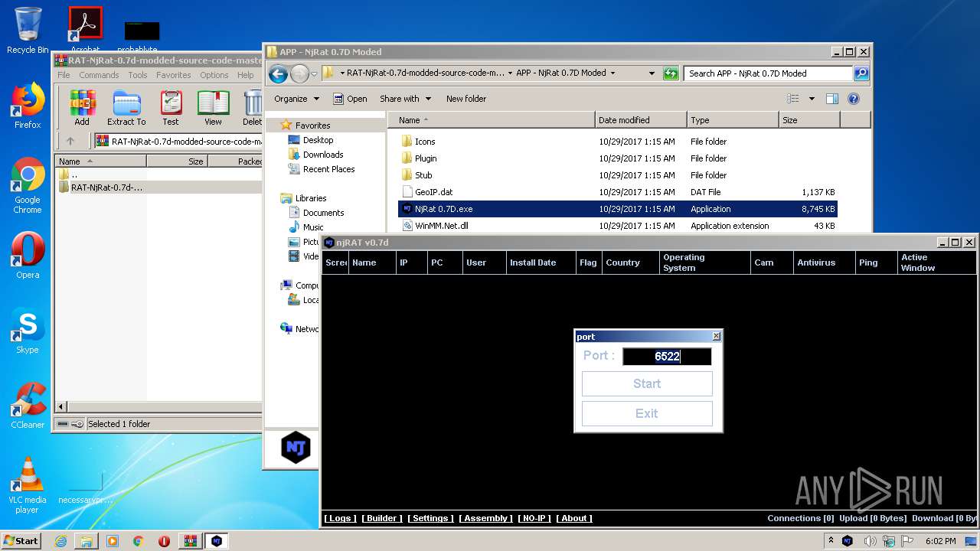
Task: Open Organize dropdown in Explorer
Action: click(x=297, y=99)
